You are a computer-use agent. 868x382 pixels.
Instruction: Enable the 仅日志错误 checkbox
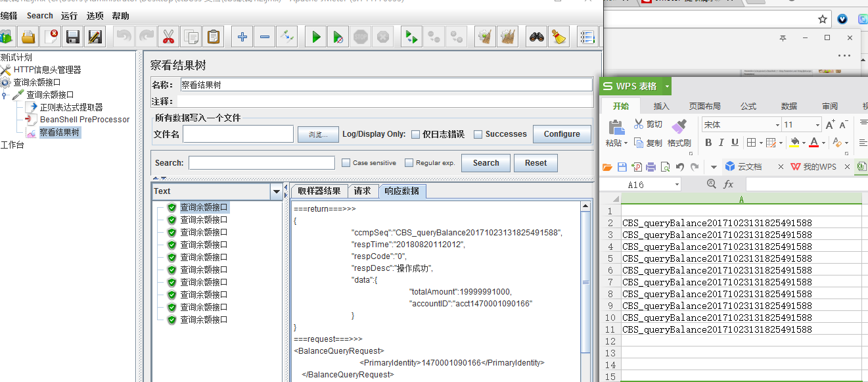[415, 135]
